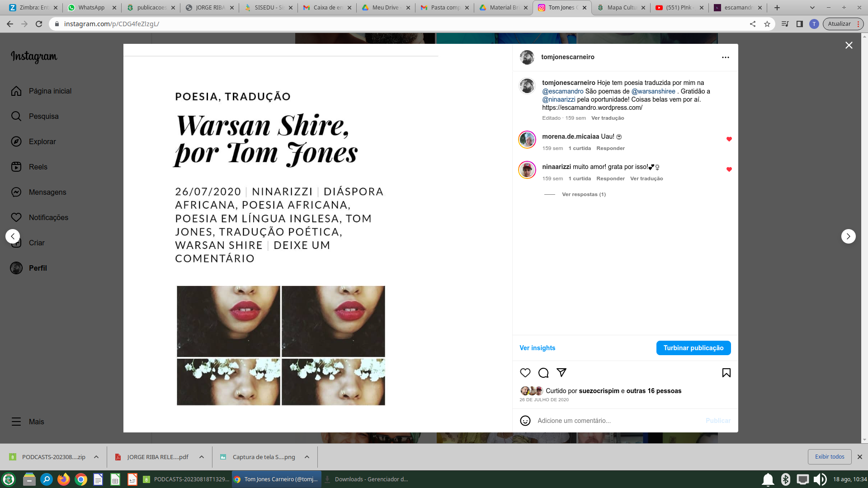Unlike morena.de.micaiaa's comment heart
Viewport: 868px width, 488px height.
[729, 139]
